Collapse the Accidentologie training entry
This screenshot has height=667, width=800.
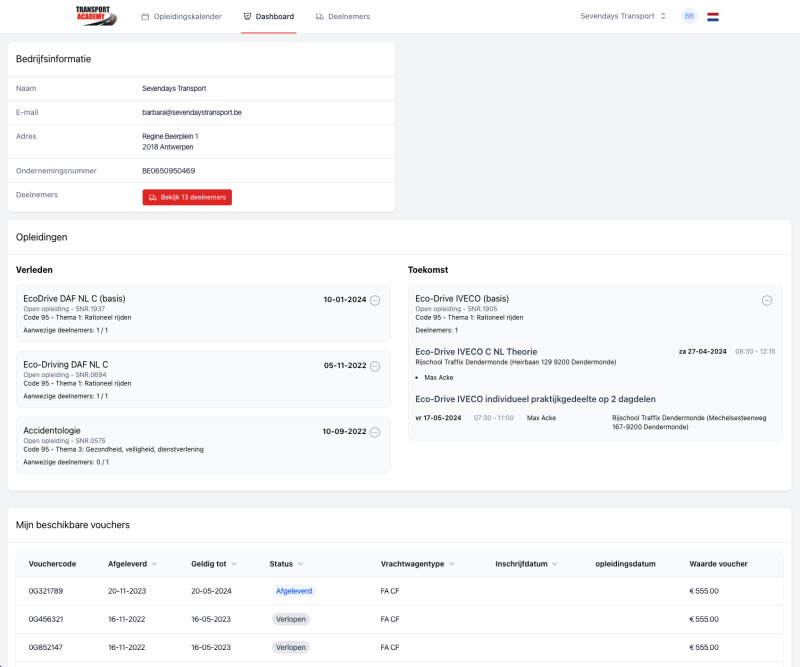(x=375, y=432)
